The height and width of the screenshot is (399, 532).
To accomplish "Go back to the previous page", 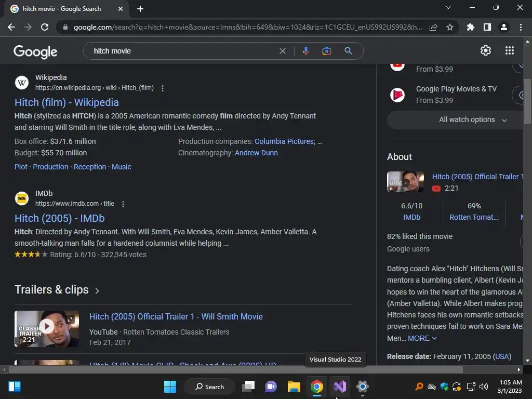I will (x=11, y=27).
